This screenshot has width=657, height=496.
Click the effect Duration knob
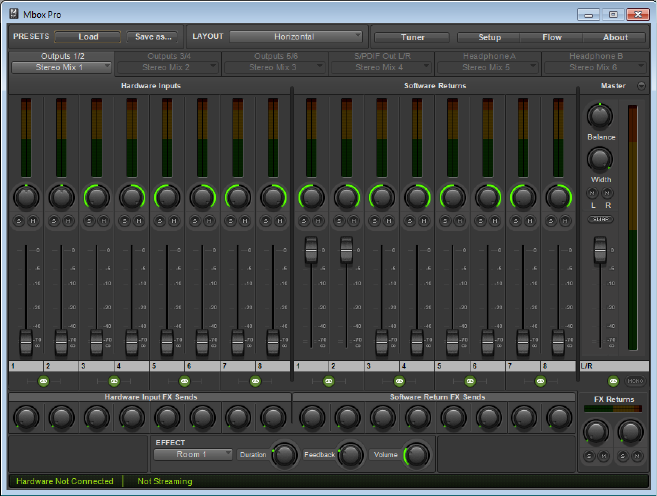tap(285, 455)
